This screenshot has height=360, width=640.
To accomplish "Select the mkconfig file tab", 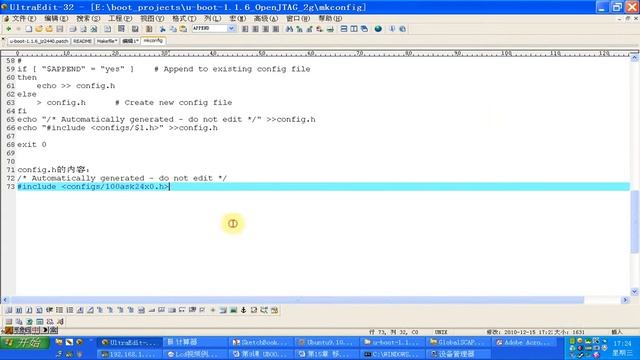I will [x=153, y=41].
